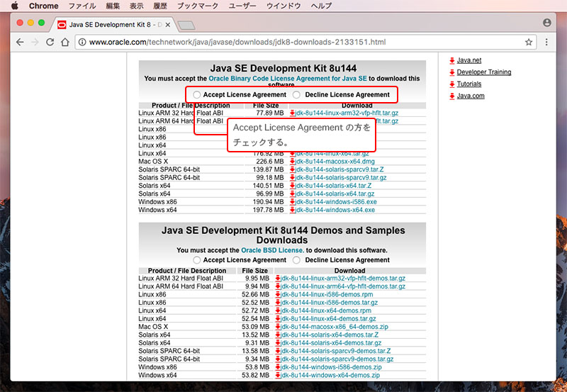
Task: Click red download icon for jdk-8u144-macosx-x86_64-demos.zip
Action: 278,327
